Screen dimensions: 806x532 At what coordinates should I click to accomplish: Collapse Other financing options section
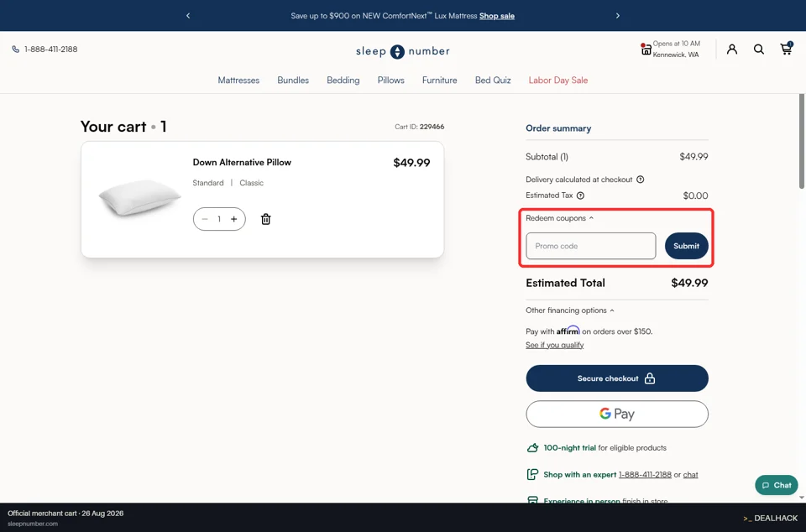(569, 310)
